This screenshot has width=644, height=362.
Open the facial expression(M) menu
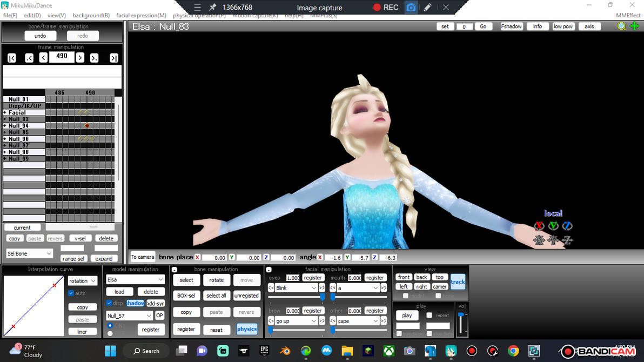click(141, 15)
